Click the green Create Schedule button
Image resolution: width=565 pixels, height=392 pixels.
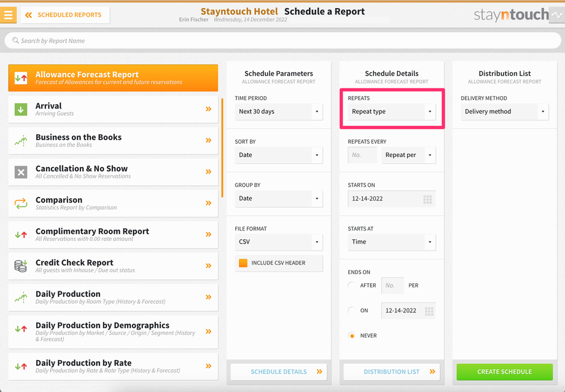click(x=504, y=372)
